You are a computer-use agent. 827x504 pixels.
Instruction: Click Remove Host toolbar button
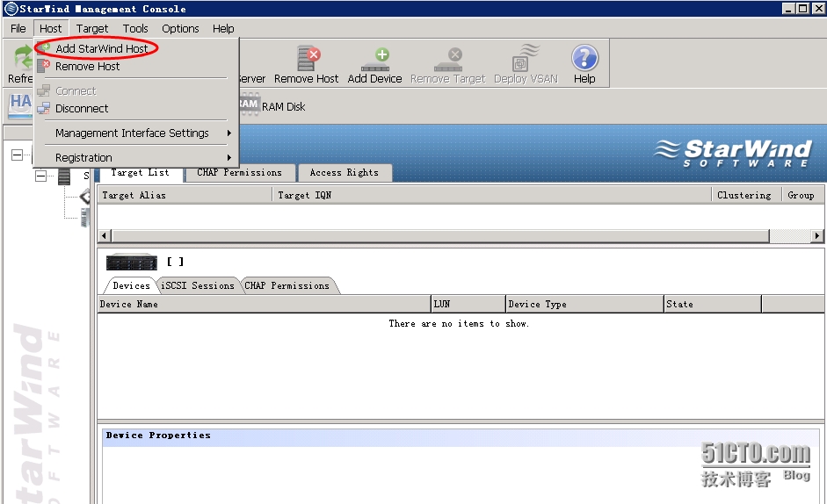pos(307,64)
